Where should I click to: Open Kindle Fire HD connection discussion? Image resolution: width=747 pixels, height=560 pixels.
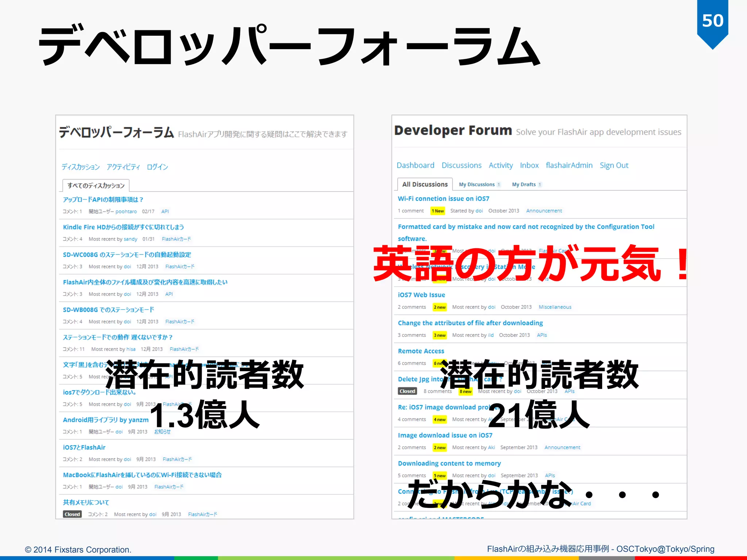click(123, 227)
